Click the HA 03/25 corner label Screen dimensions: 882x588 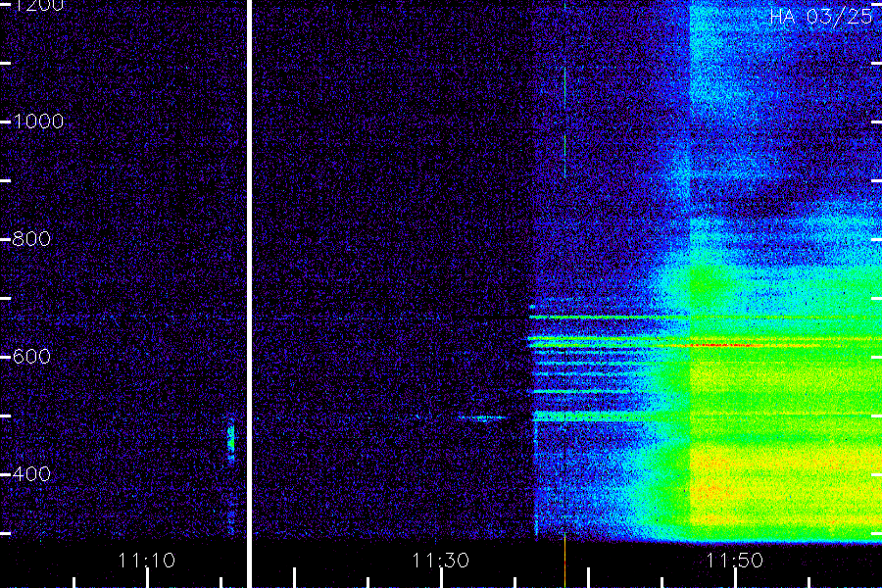tap(820, 17)
